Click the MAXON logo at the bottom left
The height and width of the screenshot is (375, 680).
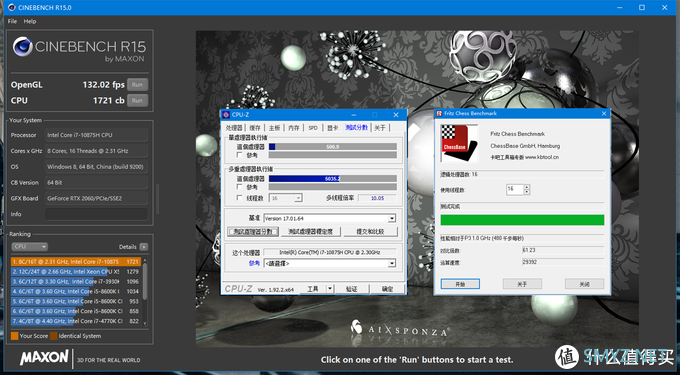(x=44, y=358)
